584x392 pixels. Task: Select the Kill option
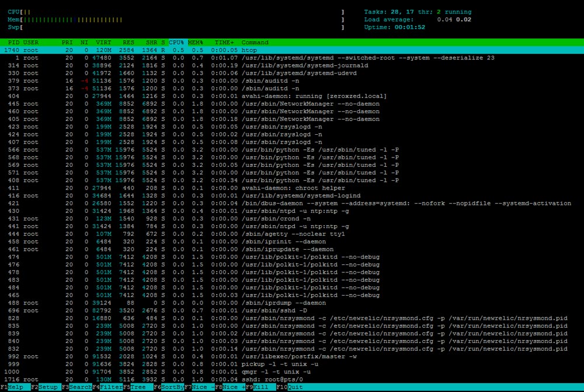260,387
